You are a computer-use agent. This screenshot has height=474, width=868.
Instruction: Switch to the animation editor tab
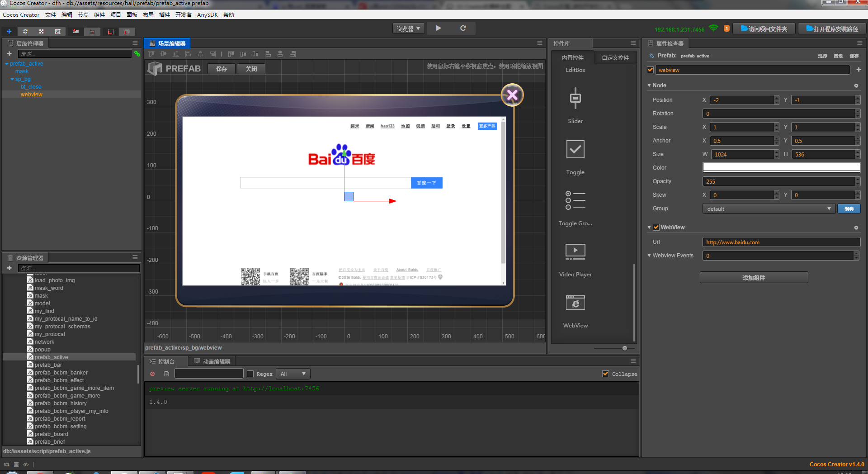(x=212, y=361)
